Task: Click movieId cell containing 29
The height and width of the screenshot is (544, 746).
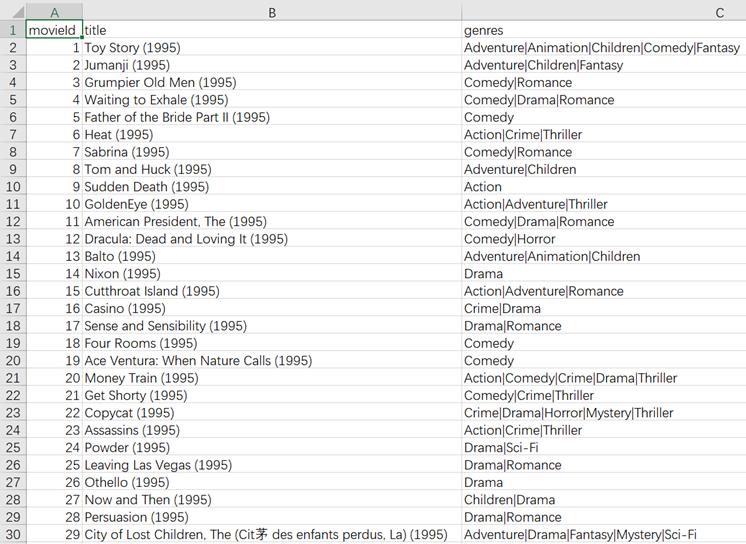Action: 54,534
